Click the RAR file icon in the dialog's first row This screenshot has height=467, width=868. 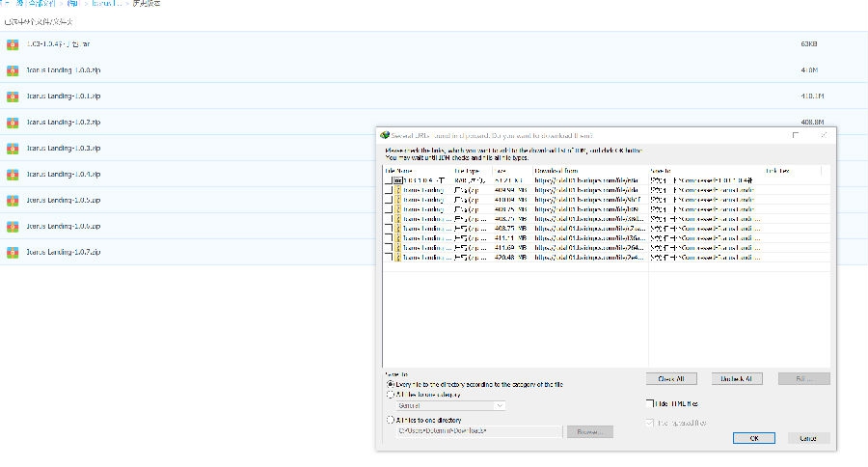coord(398,180)
